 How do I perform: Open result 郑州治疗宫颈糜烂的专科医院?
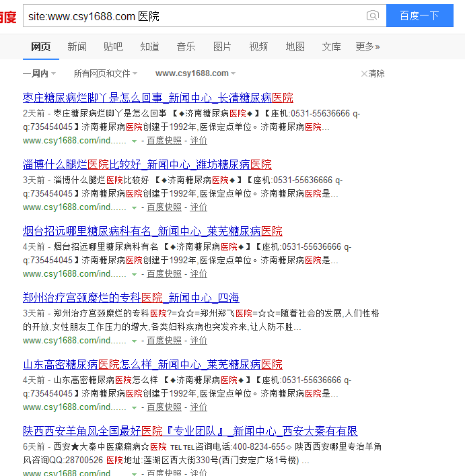point(131,298)
